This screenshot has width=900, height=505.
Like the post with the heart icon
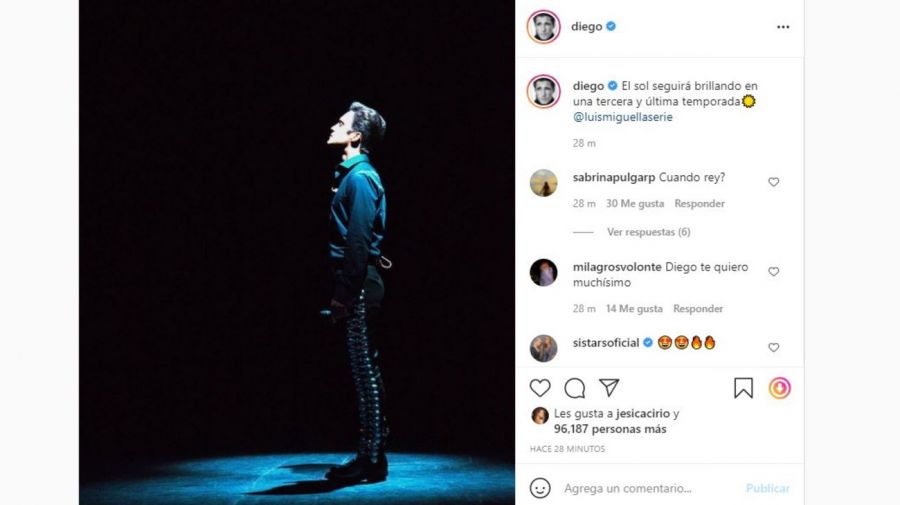point(540,388)
